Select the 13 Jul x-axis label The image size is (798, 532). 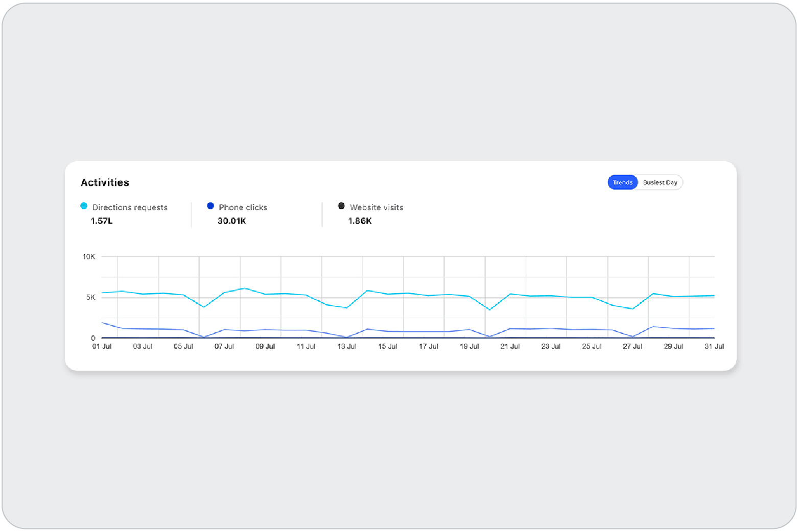click(347, 346)
